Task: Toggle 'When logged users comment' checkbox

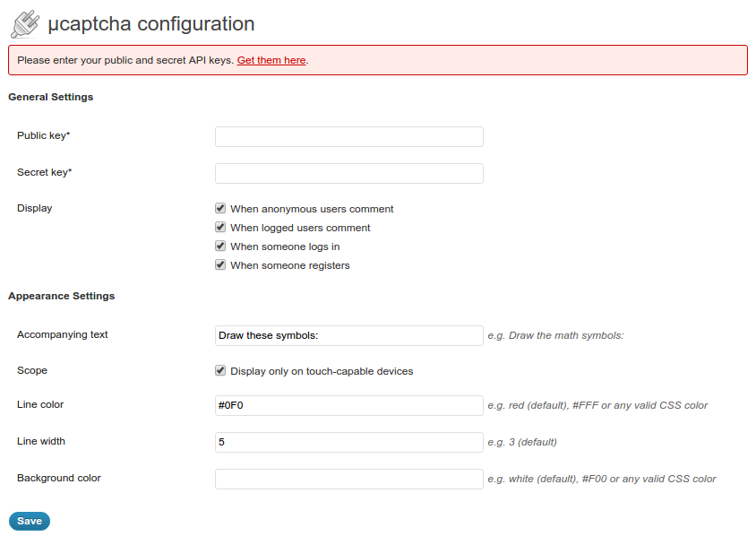Action: pos(220,227)
